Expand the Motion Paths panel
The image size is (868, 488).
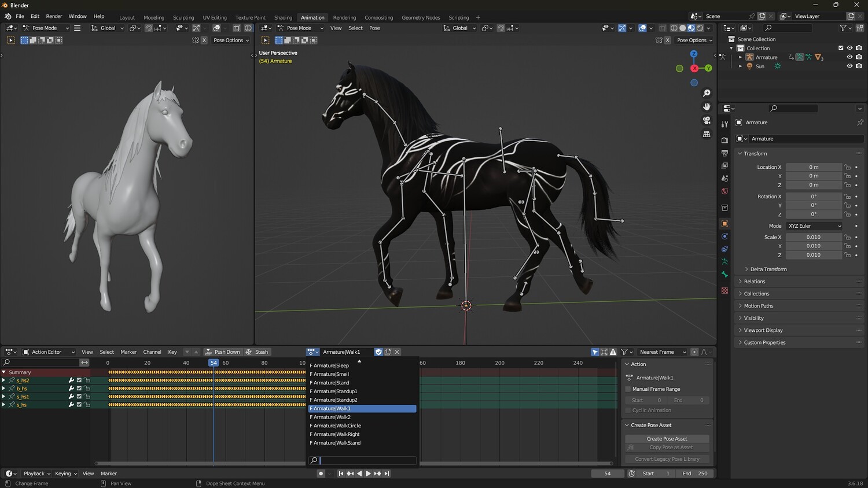759,306
